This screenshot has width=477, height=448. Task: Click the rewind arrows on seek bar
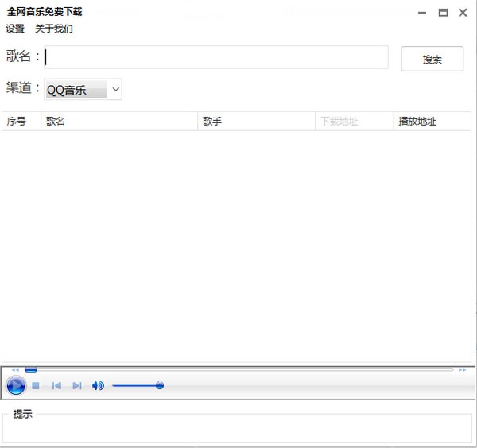coord(15,369)
